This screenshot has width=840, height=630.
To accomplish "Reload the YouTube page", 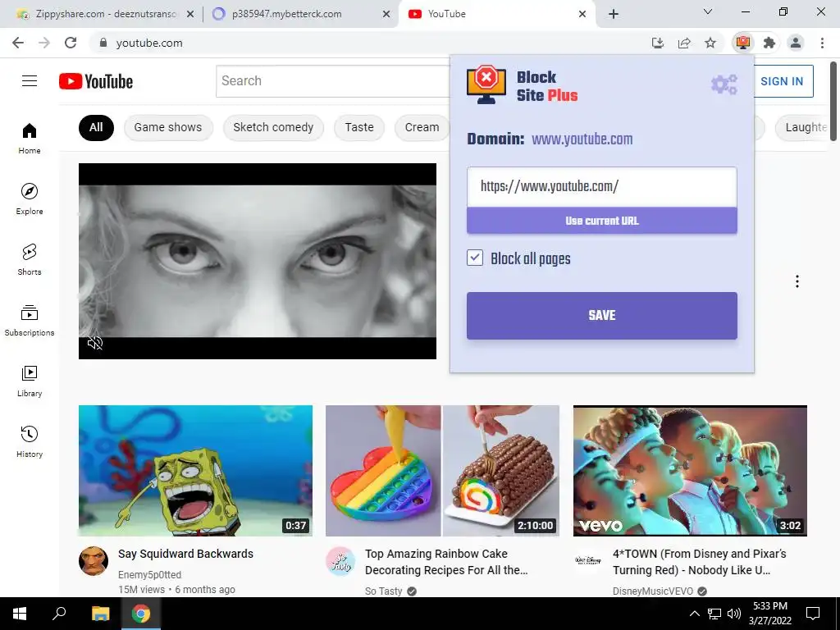I will (x=71, y=43).
